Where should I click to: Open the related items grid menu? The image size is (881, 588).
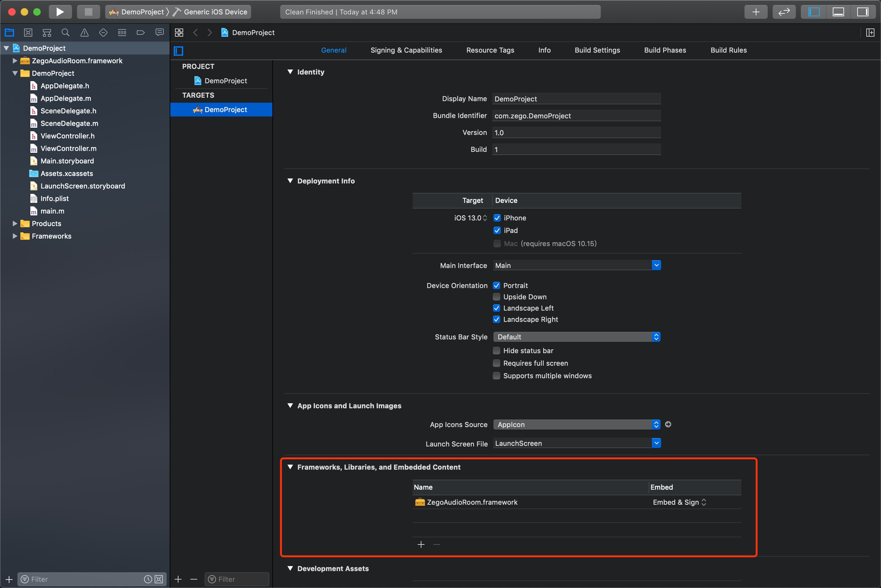coord(179,33)
